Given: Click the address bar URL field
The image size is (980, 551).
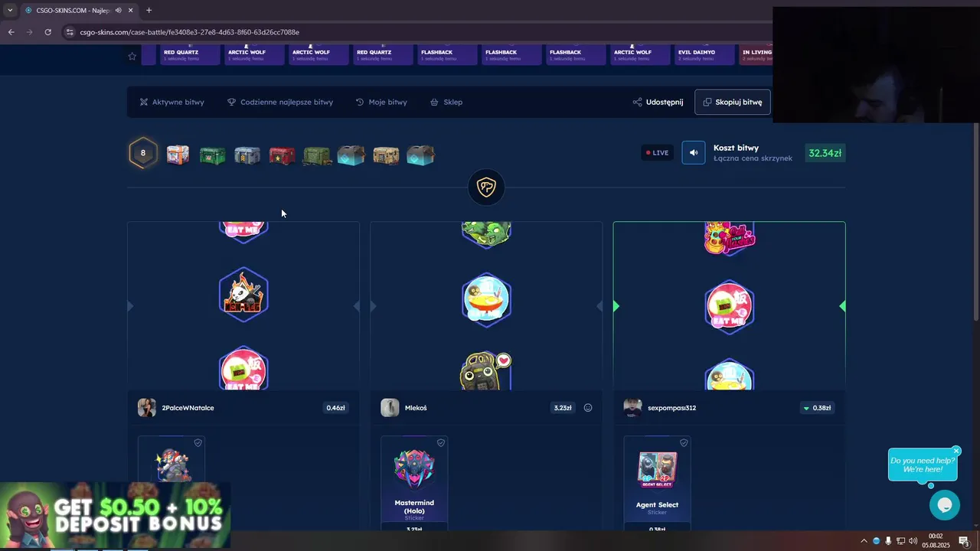Looking at the screenshot, I should click(x=417, y=32).
